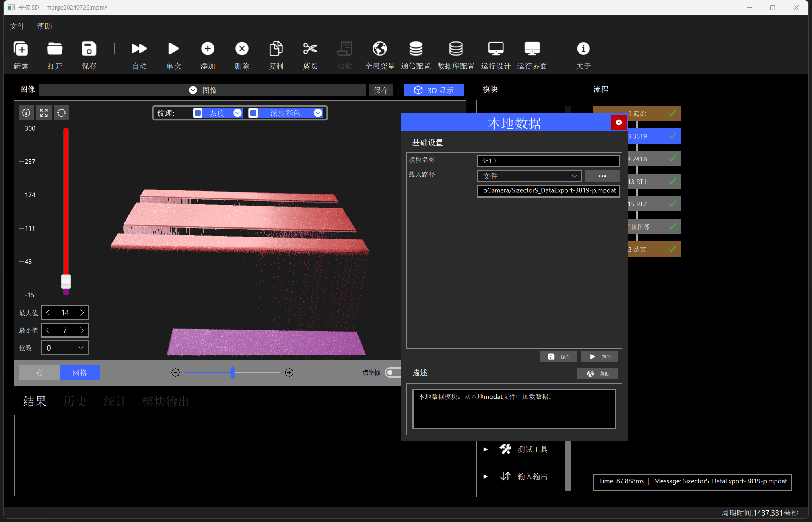
Task: Click the 帮助 button in dialog
Action: (598, 374)
